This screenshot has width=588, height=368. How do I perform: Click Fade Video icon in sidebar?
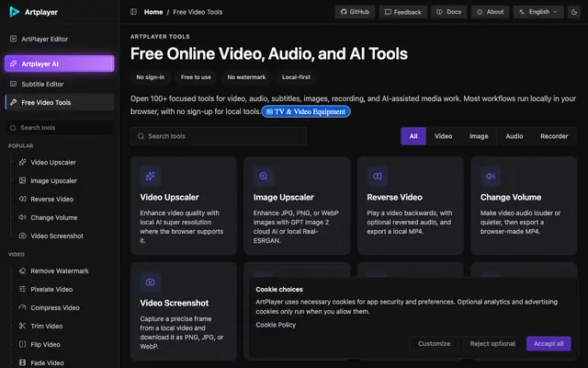coord(22,362)
